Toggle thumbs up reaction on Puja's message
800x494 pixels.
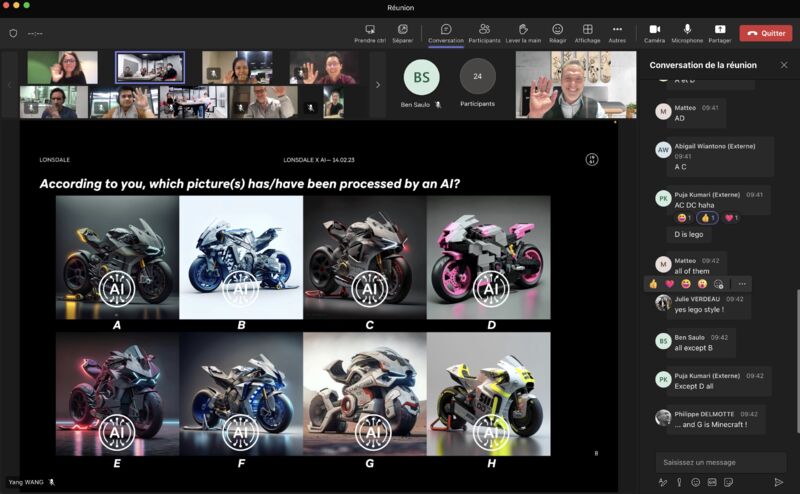(707, 218)
